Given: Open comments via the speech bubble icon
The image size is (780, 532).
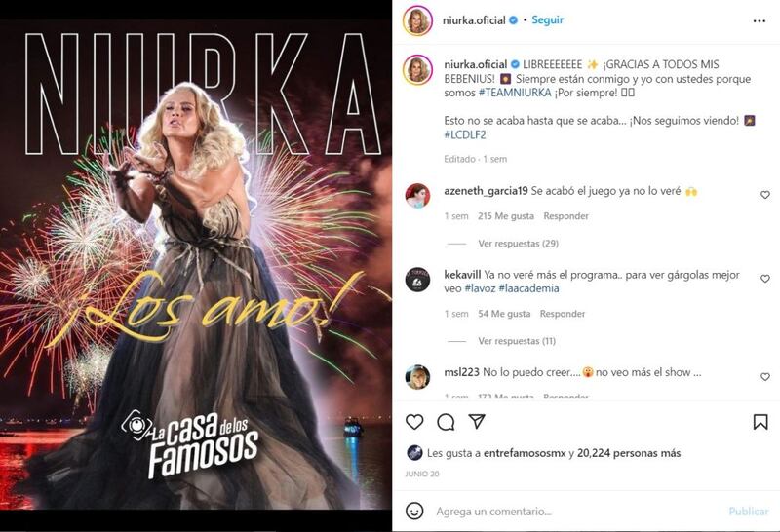Looking at the screenshot, I should point(446,422).
